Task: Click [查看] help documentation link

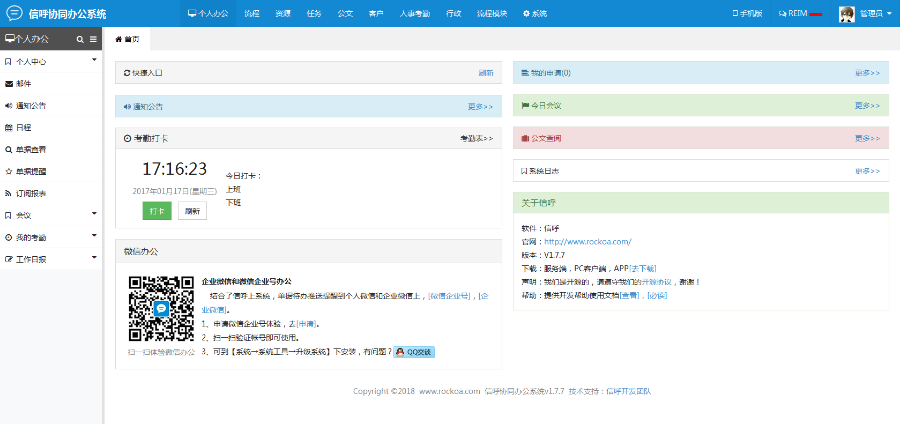Action: (x=632, y=295)
